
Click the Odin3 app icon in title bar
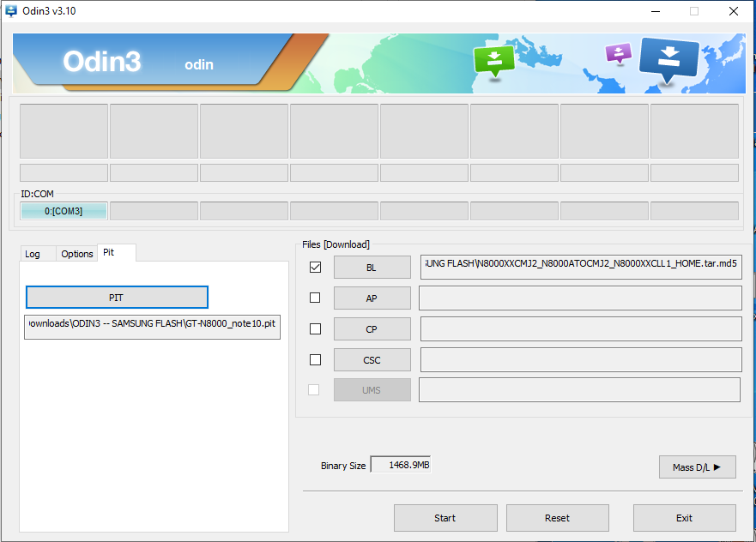tap(10, 10)
